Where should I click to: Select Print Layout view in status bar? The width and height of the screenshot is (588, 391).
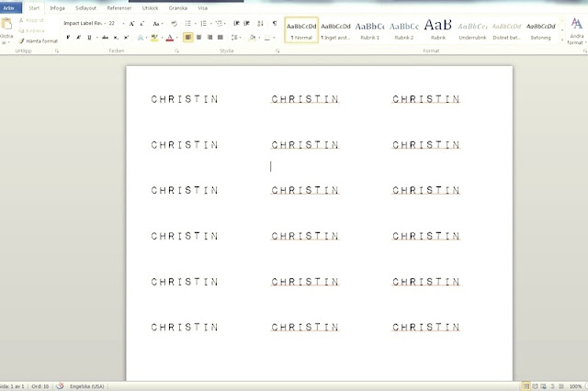click(526, 386)
